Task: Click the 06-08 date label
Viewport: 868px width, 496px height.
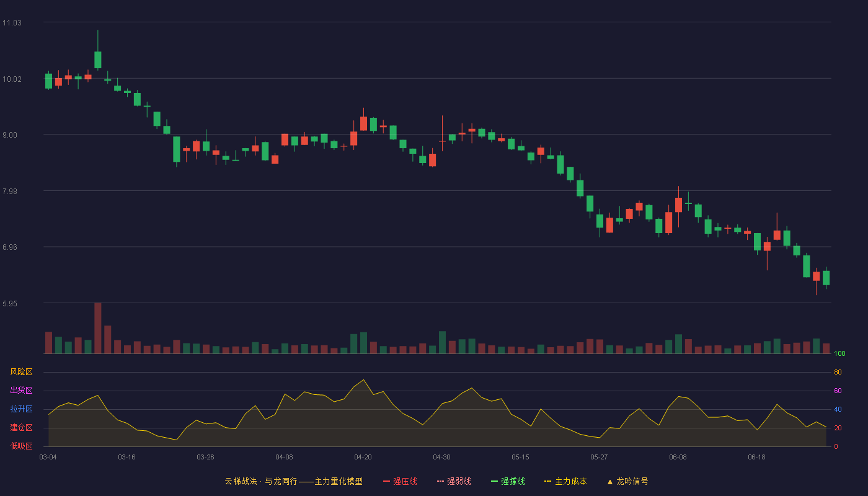Action: tap(678, 457)
